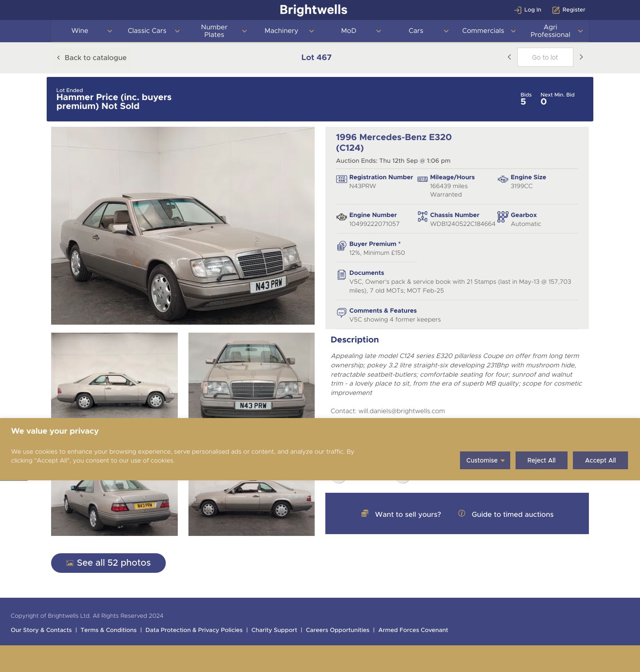The height and width of the screenshot is (672, 640).
Task: Click the Register pencil icon
Action: pyautogui.click(x=556, y=10)
